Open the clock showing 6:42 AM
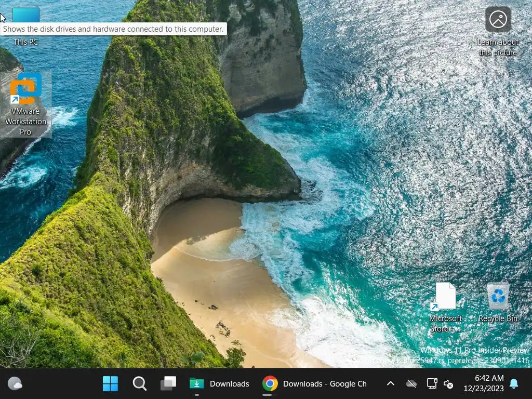Viewport: 532px width, 399px height. point(484,383)
